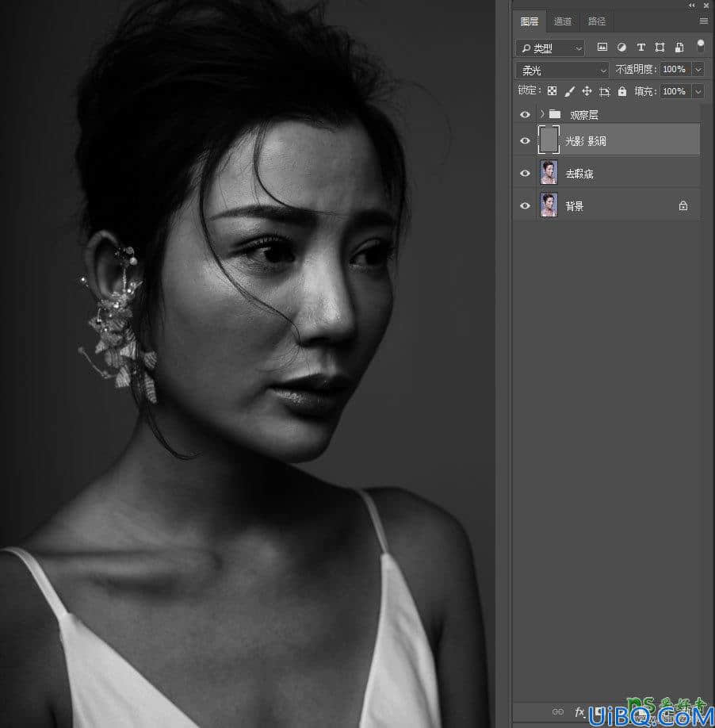The width and height of the screenshot is (715, 728).
Task: Select the 光影 影调 layer thumbnail
Action: click(x=548, y=140)
